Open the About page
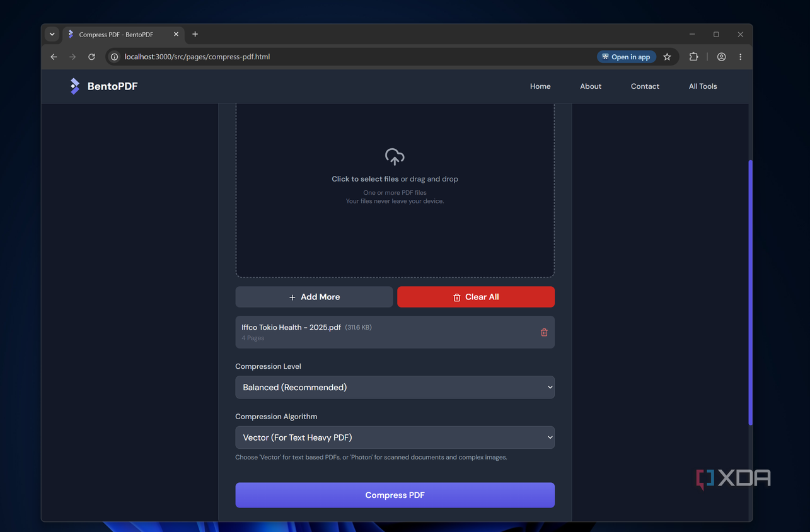This screenshot has height=532, width=810. (x=591, y=86)
